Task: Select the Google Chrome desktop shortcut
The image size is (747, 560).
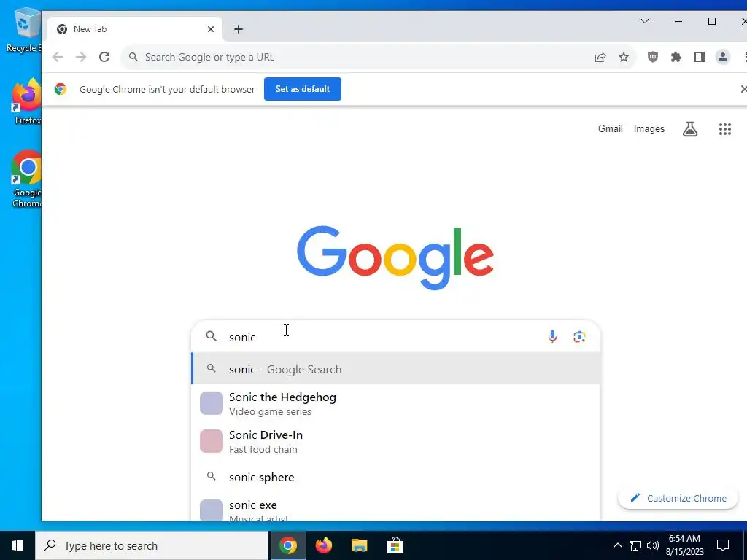Action: click(27, 179)
